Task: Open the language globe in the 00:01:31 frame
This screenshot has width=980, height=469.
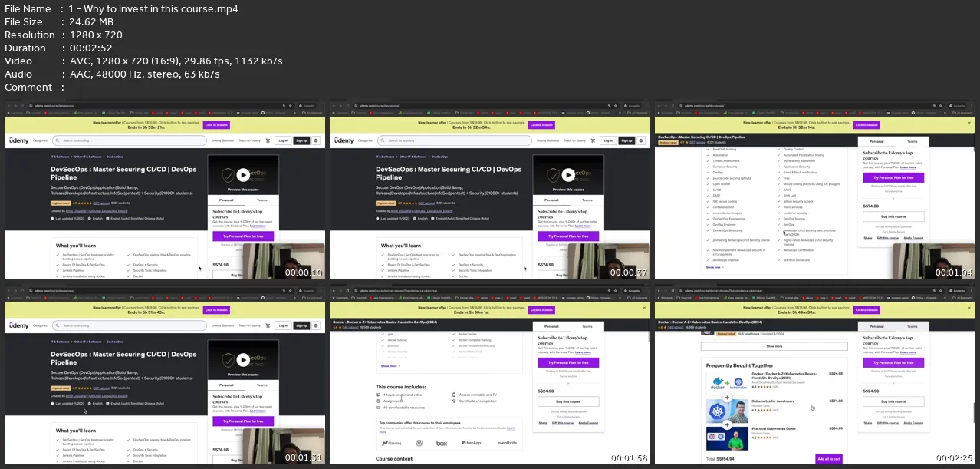Action: pos(317,325)
